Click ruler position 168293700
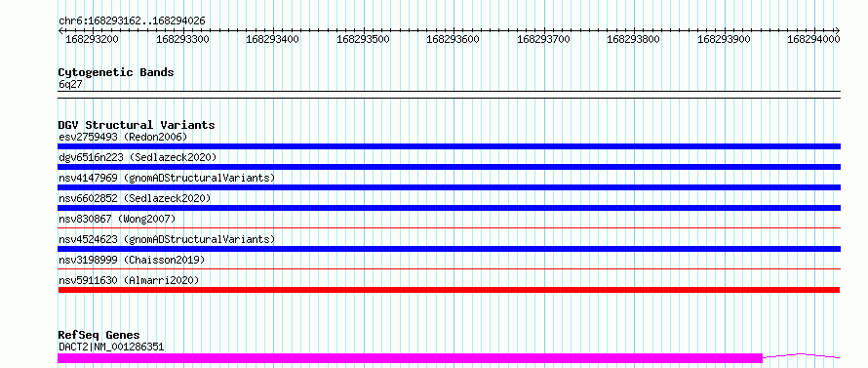Viewport: 868px width, 368px height. (x=543, y=39)
